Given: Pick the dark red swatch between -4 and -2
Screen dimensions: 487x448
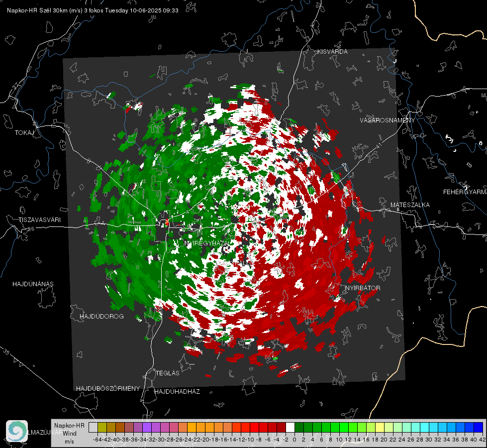Looking at the screenshot, I should coord(282,427).
